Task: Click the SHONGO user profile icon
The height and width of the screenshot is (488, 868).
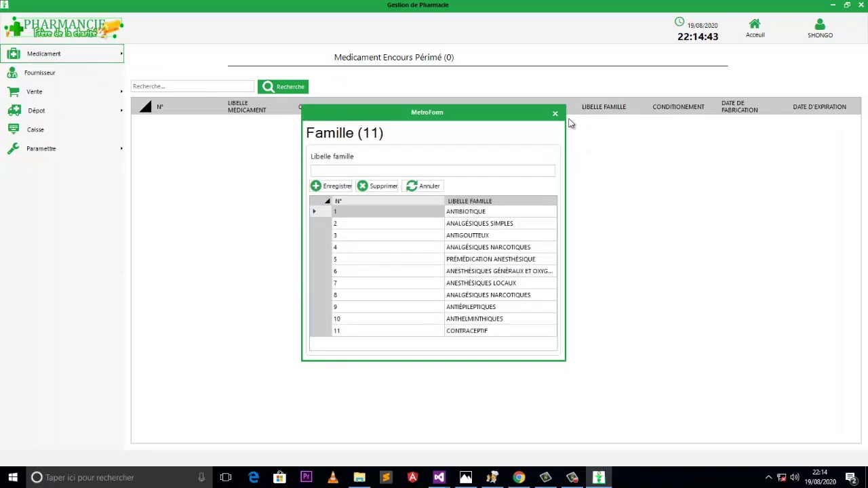Action: pos(820,24)
